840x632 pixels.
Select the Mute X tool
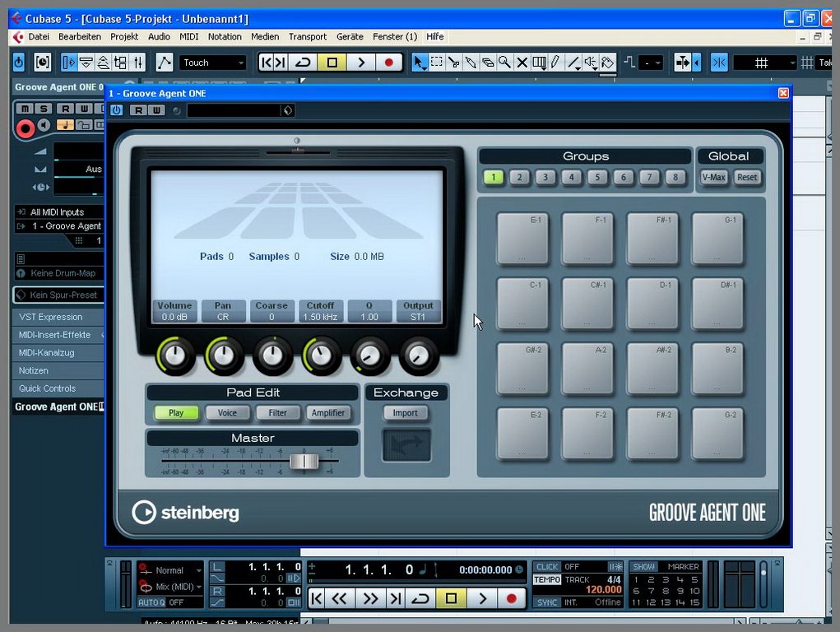coord(522,63)
